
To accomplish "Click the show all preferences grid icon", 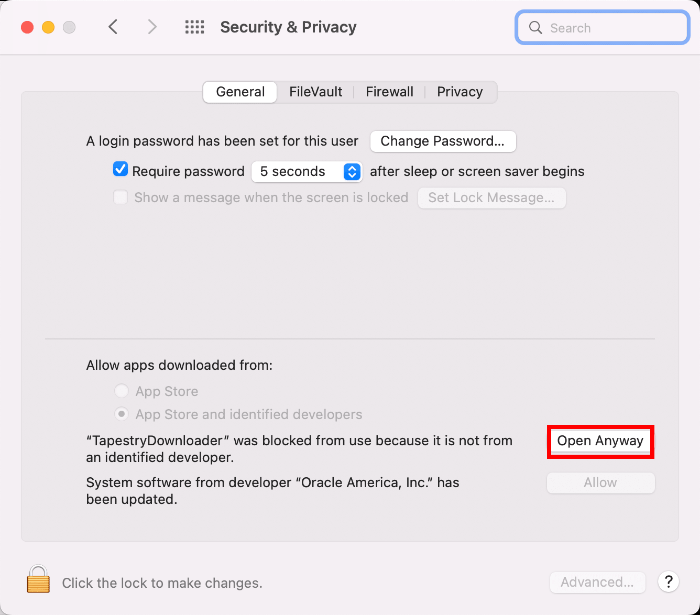I will [194, 27].
